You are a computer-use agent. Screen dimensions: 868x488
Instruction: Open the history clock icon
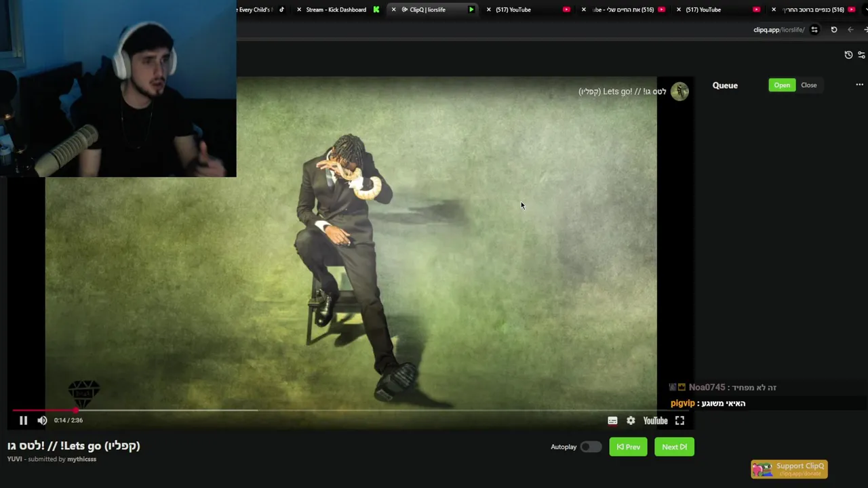click(848, 55)
